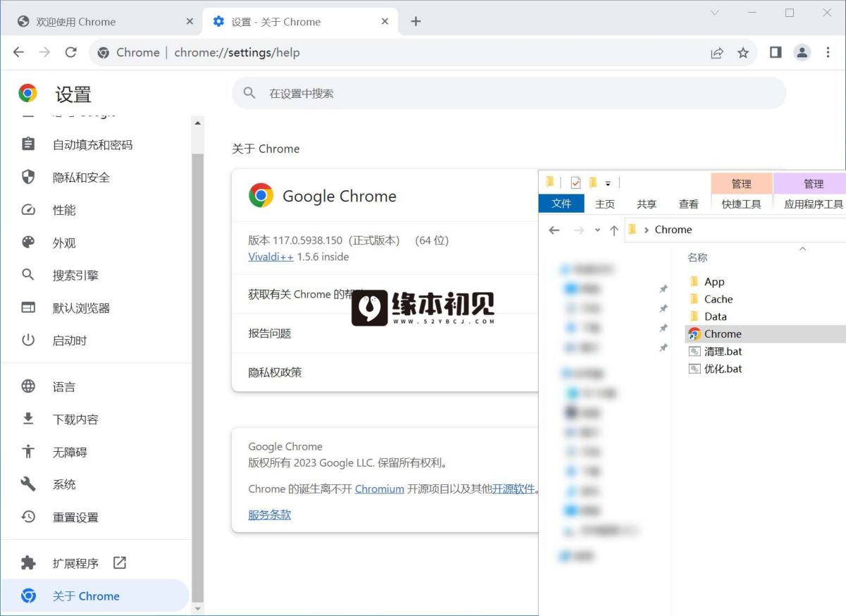Open the 应用程序工具 ribbon tab
The image size is (846, 616).
point(814,204)
